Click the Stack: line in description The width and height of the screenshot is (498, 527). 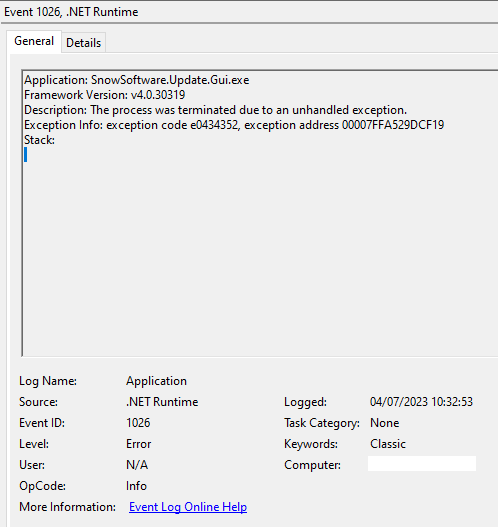click(x=39, y=140)
